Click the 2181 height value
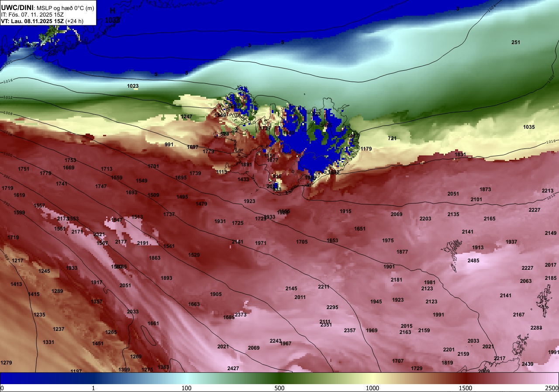Screen dimensions: 559x392 point(397,280)
